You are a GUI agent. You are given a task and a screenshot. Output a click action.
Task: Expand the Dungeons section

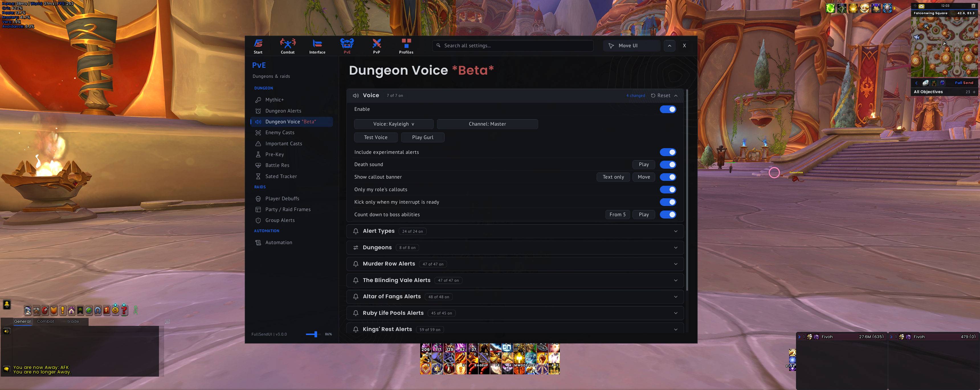click(515, 247)
